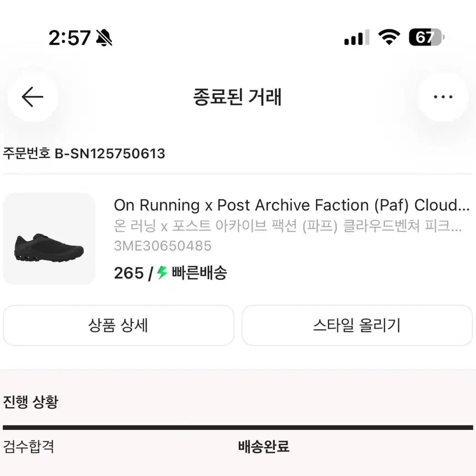Tap the order number B-SN125750613
The width and height of the screenshot is (476, 476).
[x=83, y=155]
